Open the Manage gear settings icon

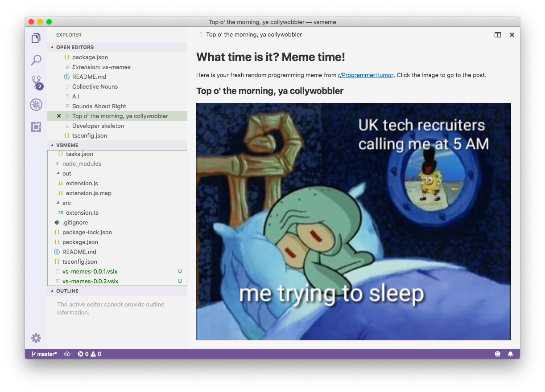(x=36, y=338)
